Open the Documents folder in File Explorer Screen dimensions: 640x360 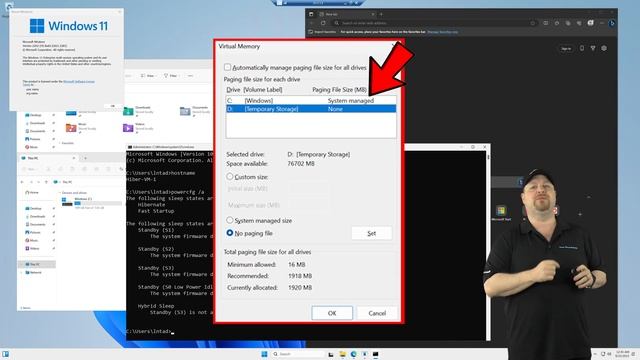[x=195, y=110]
